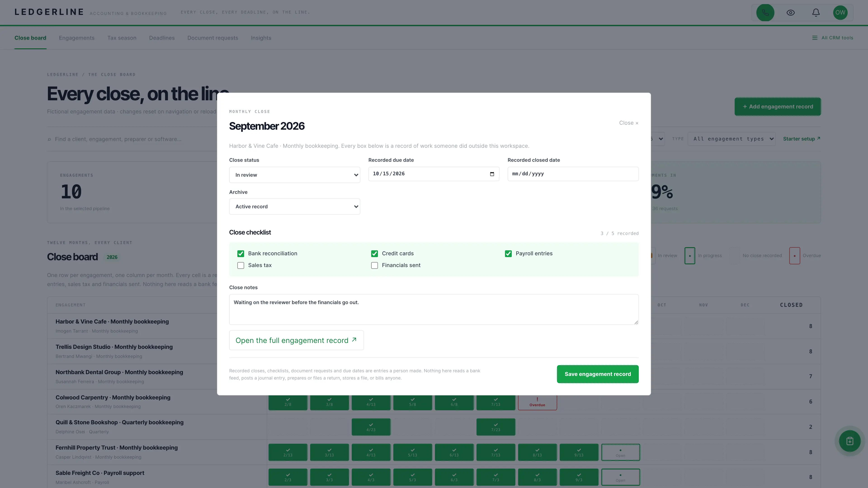Select Colwood Carpentry engagement name
The image size is (868, 488).
tap(113, 397)
